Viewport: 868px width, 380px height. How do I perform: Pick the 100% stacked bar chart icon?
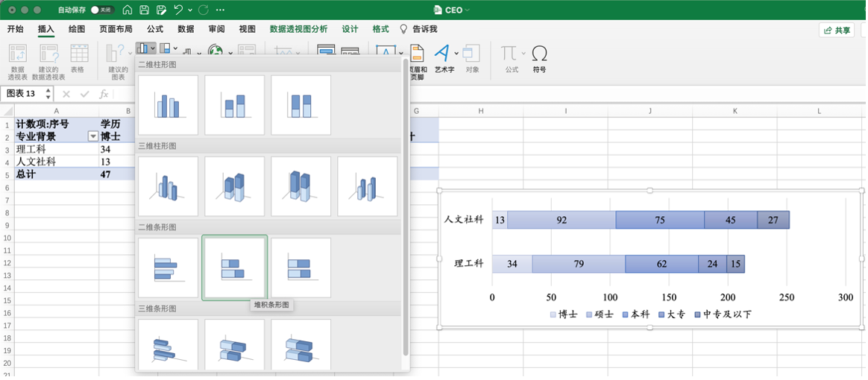pos(301,267)
